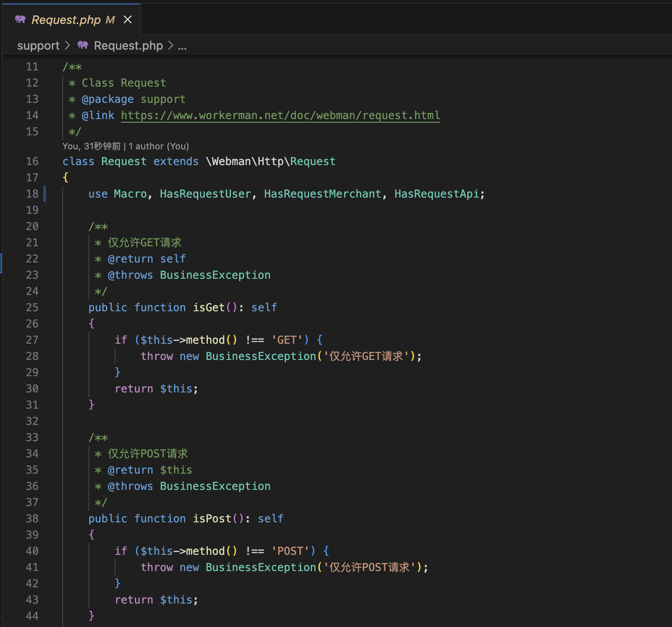The width and height of the screenshot is (672, 627).
Task: Click 'return $this;' on line 43
Action: [156, 600]
